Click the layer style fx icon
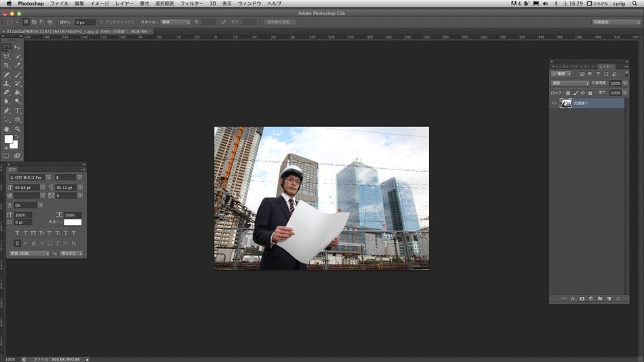The height and width of the screenshot is (362, 644). (x=573, y=298)
